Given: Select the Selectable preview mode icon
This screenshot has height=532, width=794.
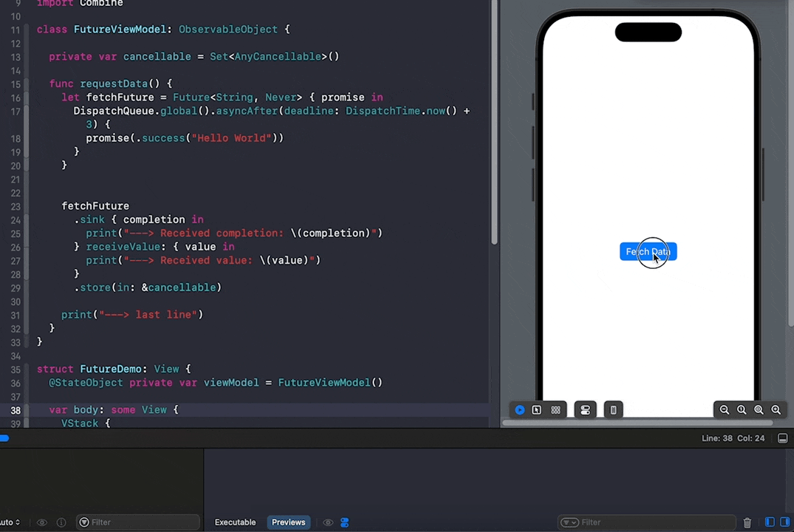Looking at the screenshot, I should pyautogui.click(x=537, y=410).
